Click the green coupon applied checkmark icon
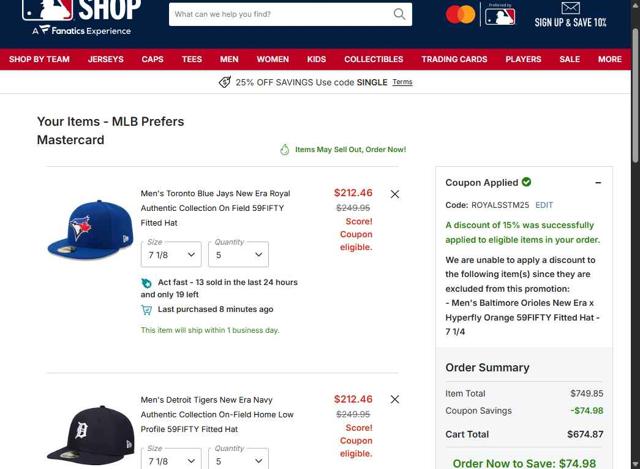This screenshot has width=640, height=469. (527, 182)
